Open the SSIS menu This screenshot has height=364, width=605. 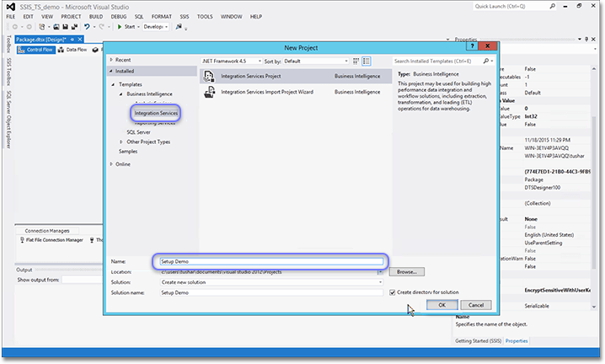click(x=185, y=17)
